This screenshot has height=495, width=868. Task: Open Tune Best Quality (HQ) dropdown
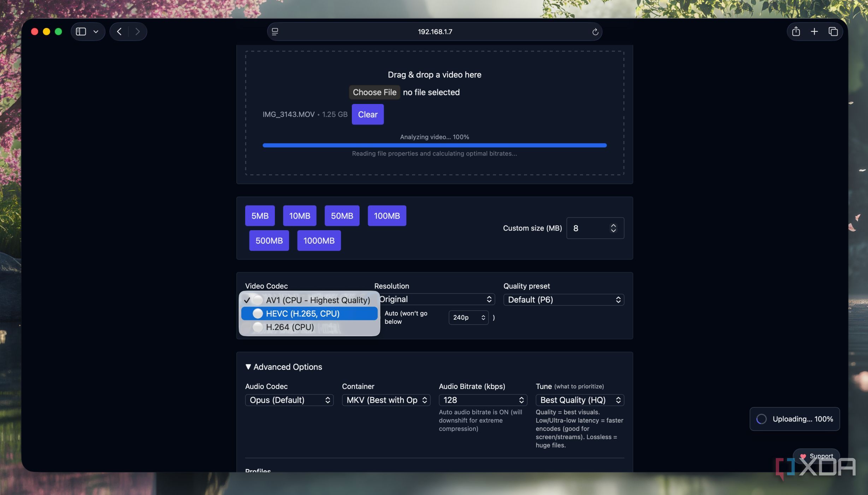(x=580, y=400)
